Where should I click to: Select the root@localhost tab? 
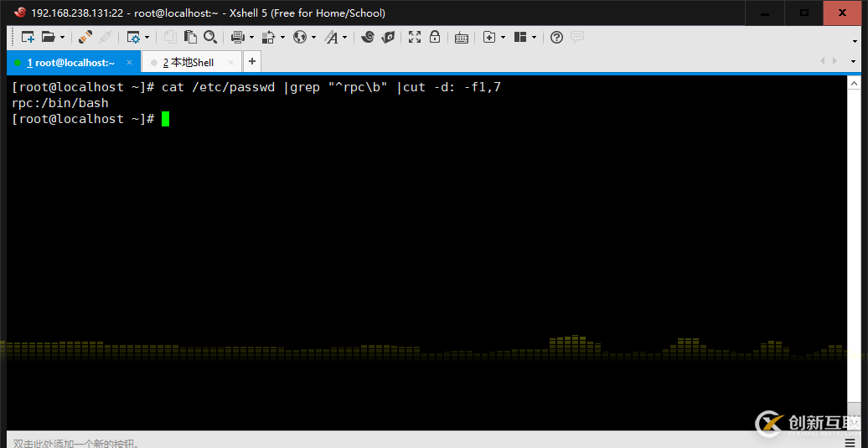point(71,63)
